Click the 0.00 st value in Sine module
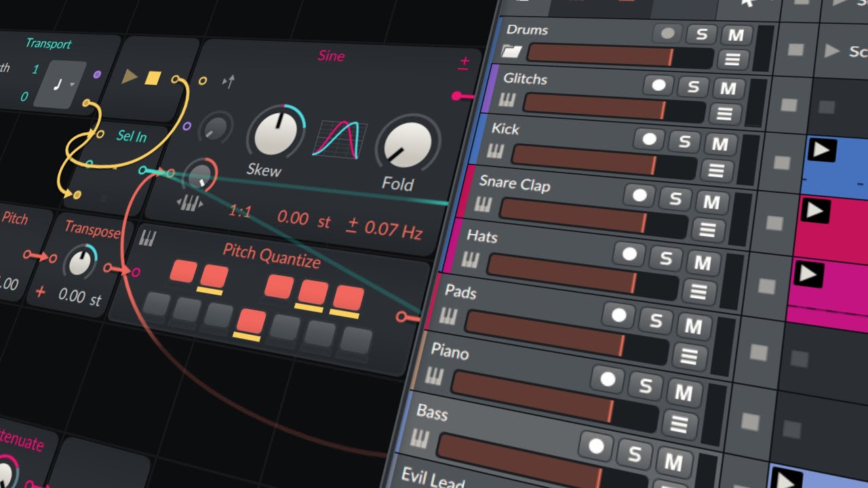Viewport: 868px width, 488px height. pos(303,219)
